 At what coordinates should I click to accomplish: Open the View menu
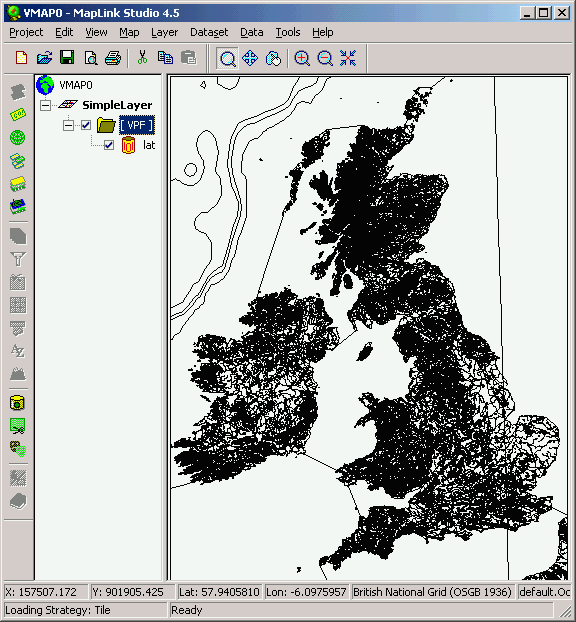coord(96,32)
